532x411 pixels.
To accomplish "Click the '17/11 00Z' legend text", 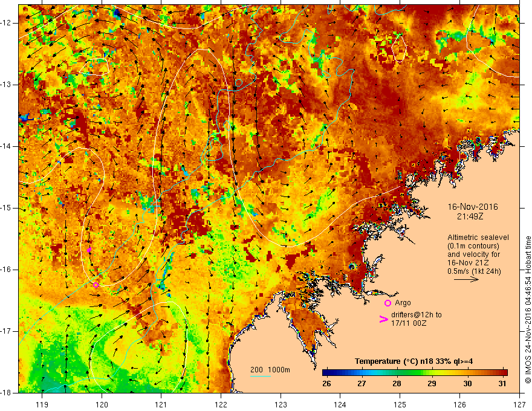I will tap(409, 323).
